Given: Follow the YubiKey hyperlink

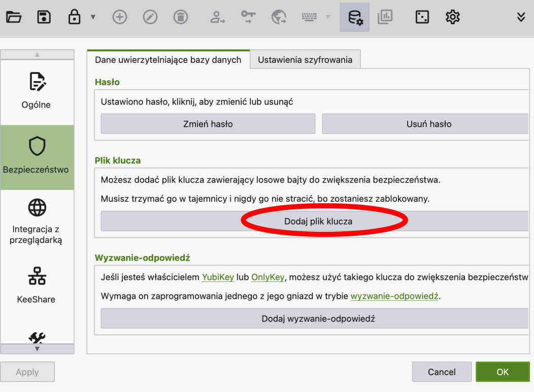Looking at the screenshot, I should click(x=218, y=277).
